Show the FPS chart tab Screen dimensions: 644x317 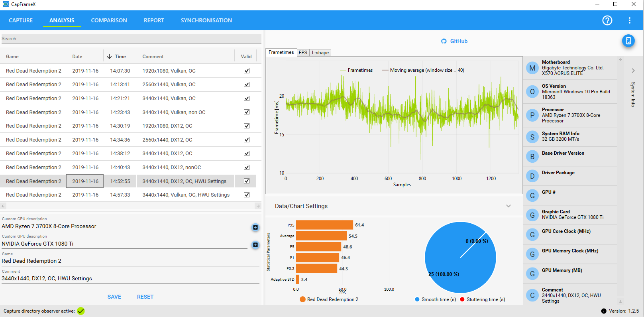(x=303, y=53)
